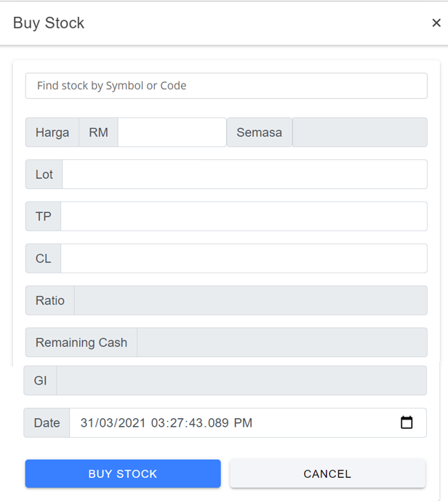448x501 pixels.
Task: Click the date and time value text
Action: 167,422
